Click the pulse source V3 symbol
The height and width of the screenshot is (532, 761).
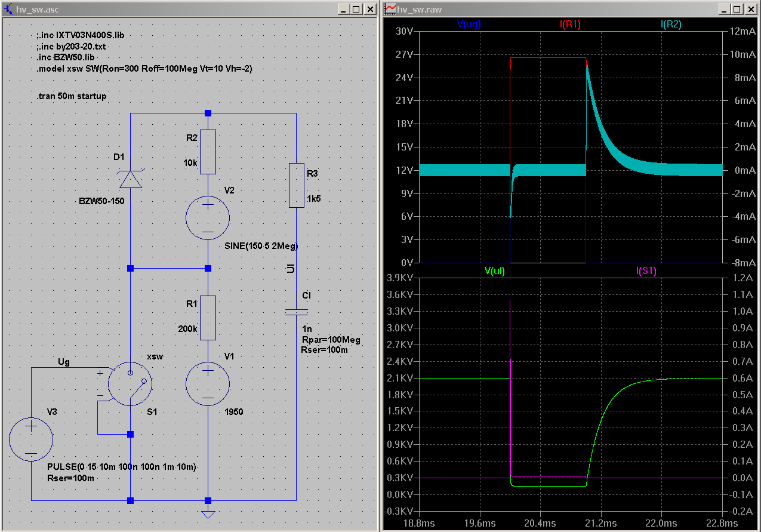pyautogui.click(x=31, y=440)
